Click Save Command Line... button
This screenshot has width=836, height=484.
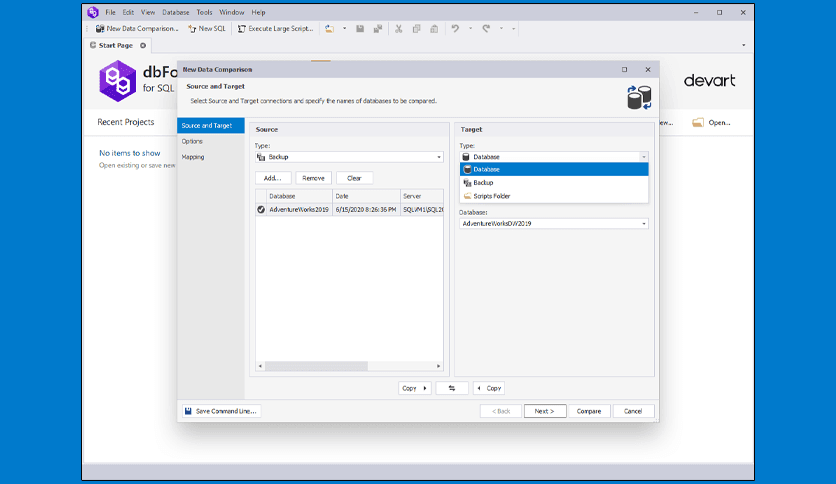tap(221, 412)
